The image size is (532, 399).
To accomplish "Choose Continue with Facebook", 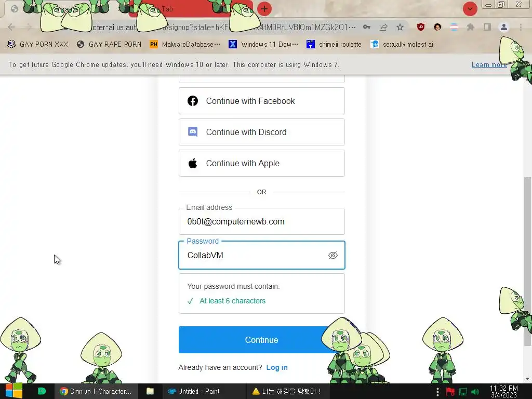I will pos(262,101).
